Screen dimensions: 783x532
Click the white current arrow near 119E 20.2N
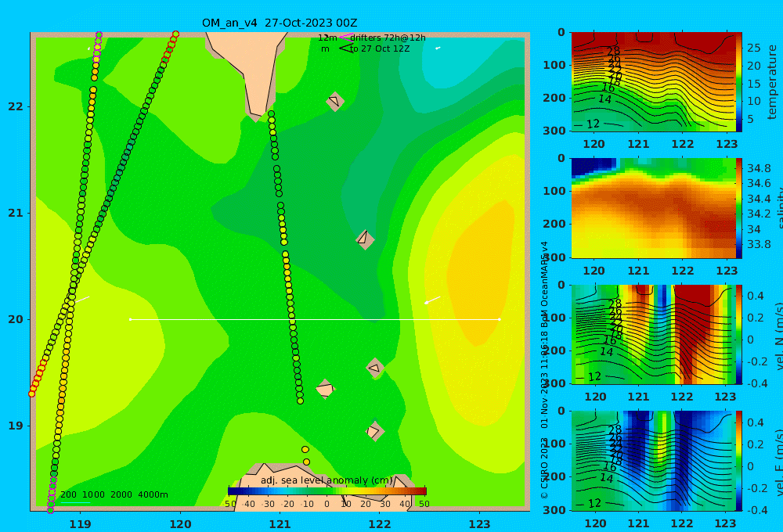pos(82,299)
